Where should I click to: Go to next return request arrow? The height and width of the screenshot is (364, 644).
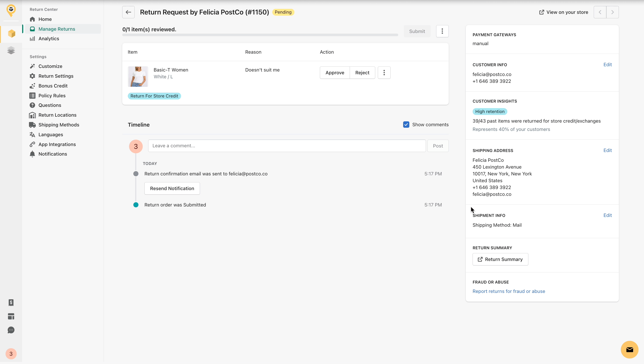[612, 12]
